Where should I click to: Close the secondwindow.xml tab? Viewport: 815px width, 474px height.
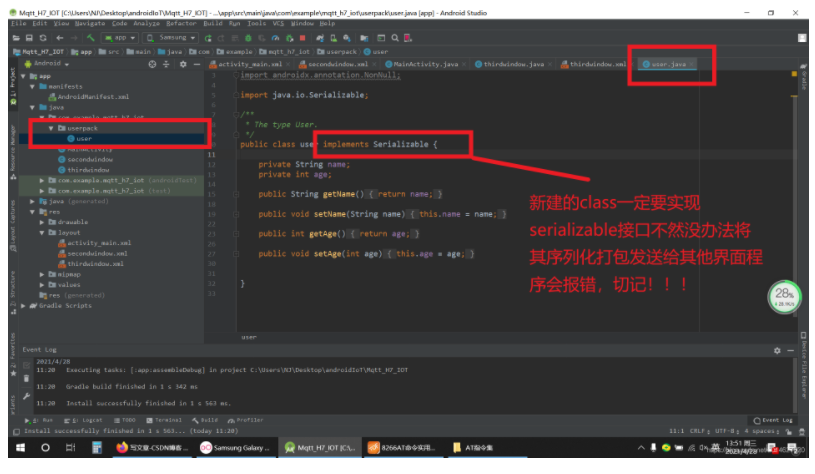[x=374, y=64]
